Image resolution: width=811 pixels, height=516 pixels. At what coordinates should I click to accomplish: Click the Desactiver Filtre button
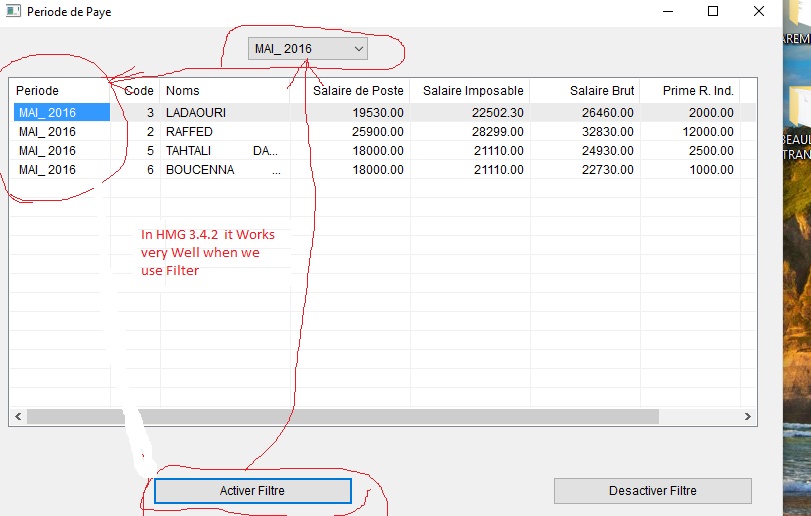click(652, 491)
